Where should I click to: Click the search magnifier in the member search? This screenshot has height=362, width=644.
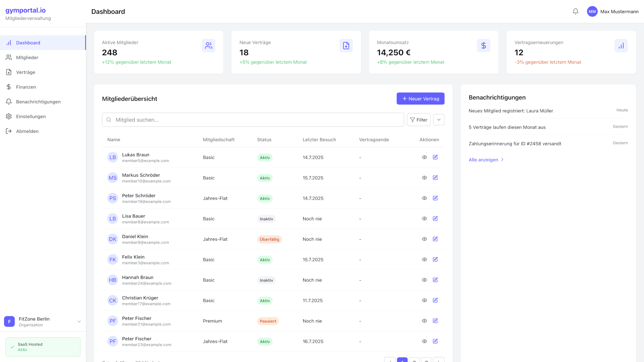[x=109, y=120]
